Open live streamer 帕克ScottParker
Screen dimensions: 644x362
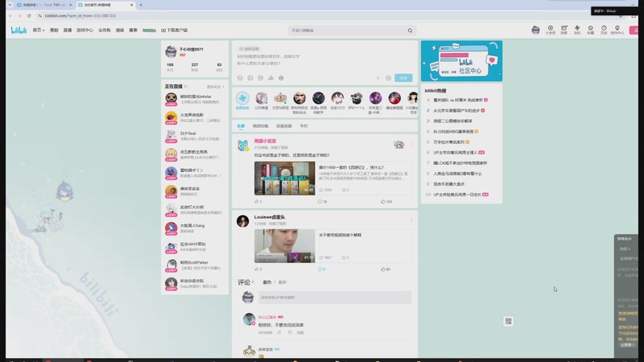194,265
